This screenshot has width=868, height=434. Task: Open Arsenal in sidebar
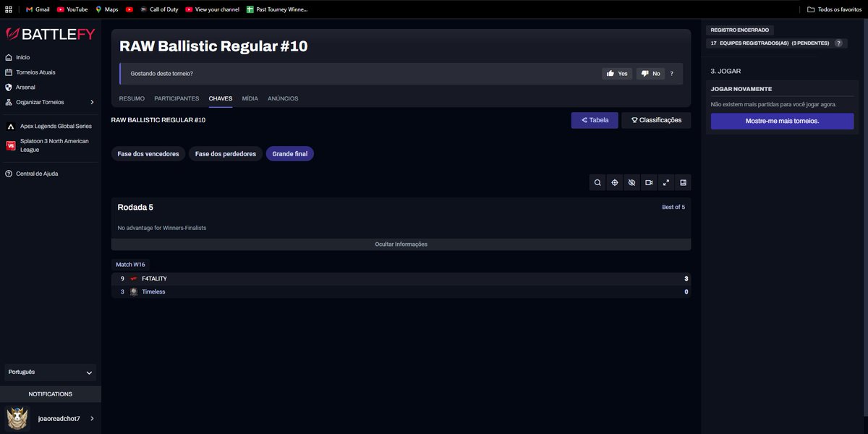[x=25, y=87]
